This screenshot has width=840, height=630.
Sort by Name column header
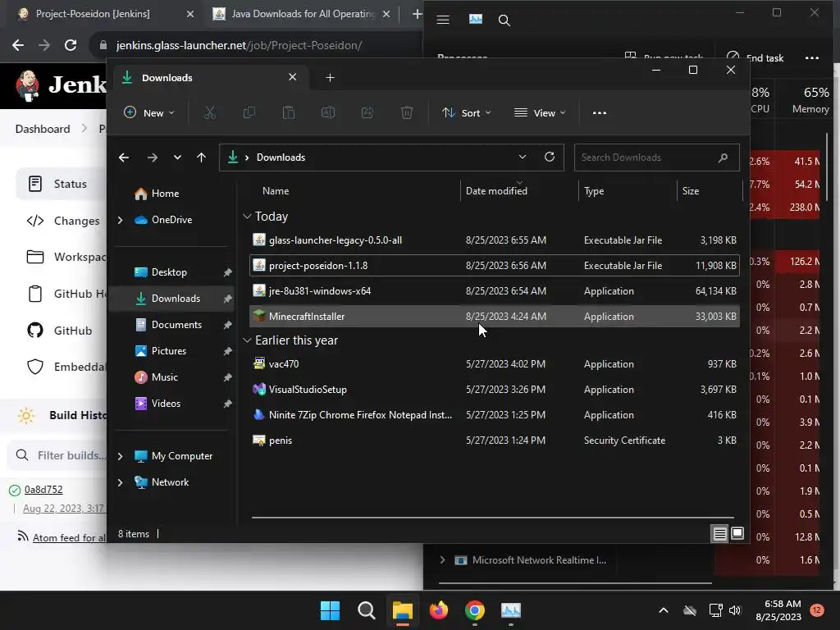coord(276,190)
